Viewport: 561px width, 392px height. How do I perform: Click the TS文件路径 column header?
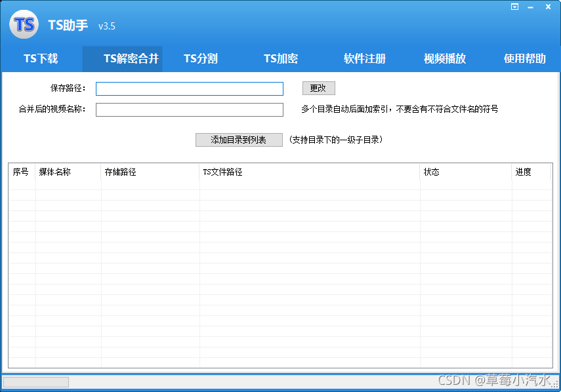coord(310,172)
